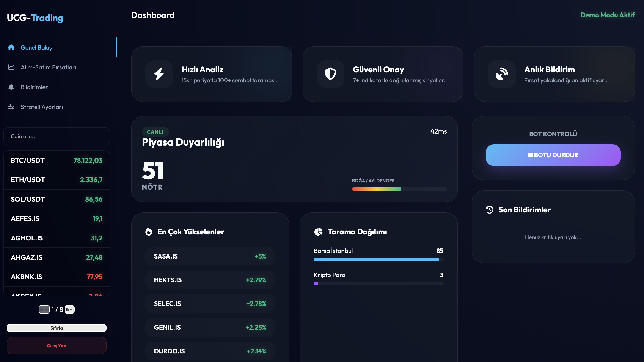Focus the Coin ara search field
The image size is (644, 362).
pos(57,136)
